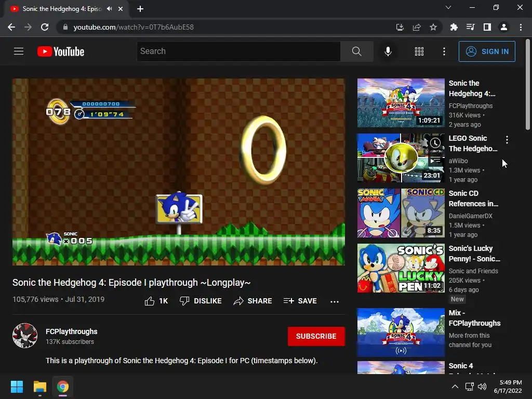The height and width of the screenshot is (399, 532).
Task: Click the search magnifier button
Action: (x=356, y=51)
